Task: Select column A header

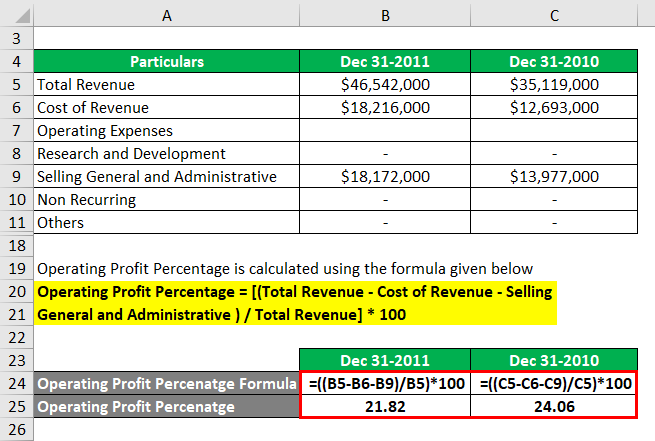Action: point(167,15)
